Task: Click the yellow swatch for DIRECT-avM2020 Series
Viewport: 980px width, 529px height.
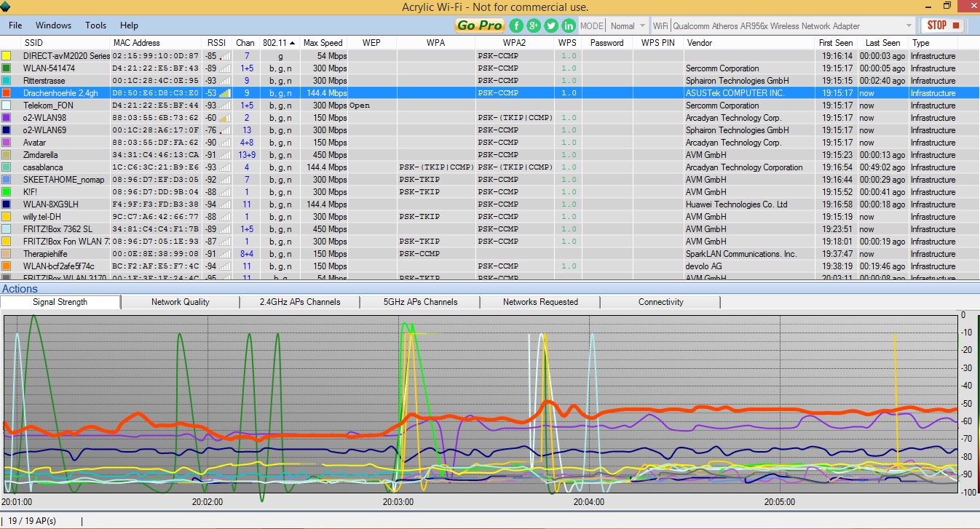Action: pyautogui.click(x=7, y=56)
